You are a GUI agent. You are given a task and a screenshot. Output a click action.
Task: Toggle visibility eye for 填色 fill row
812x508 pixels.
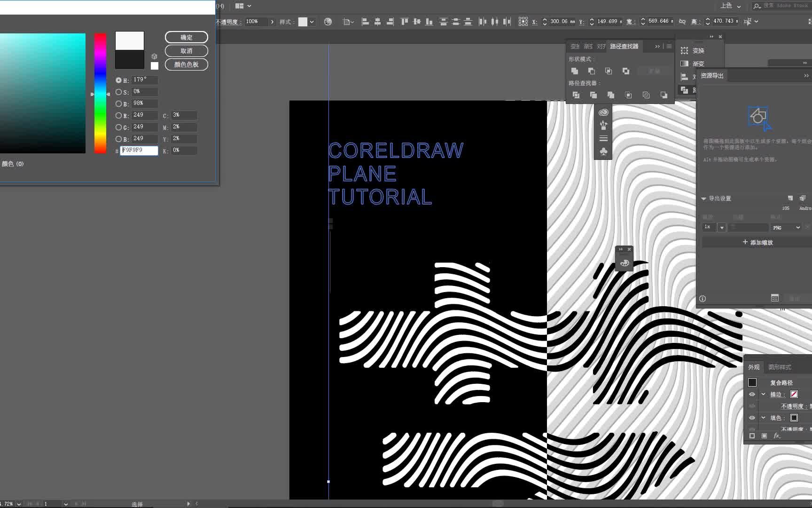(752, 418)
